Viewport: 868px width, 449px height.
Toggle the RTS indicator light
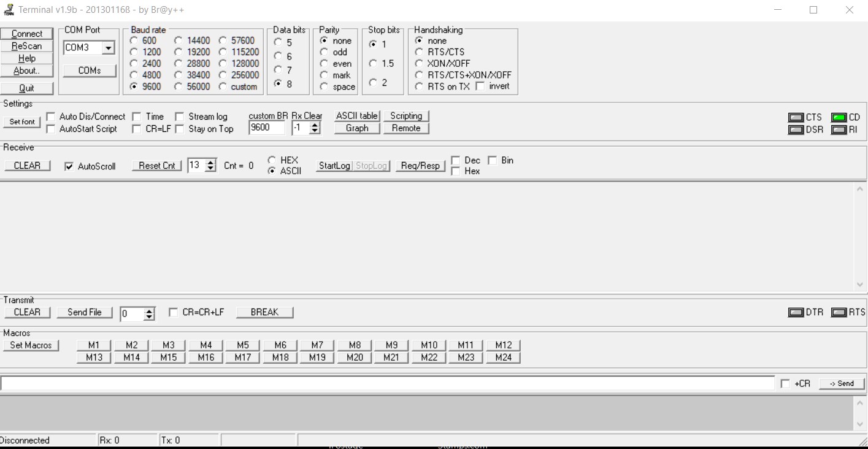coord(839,312)
